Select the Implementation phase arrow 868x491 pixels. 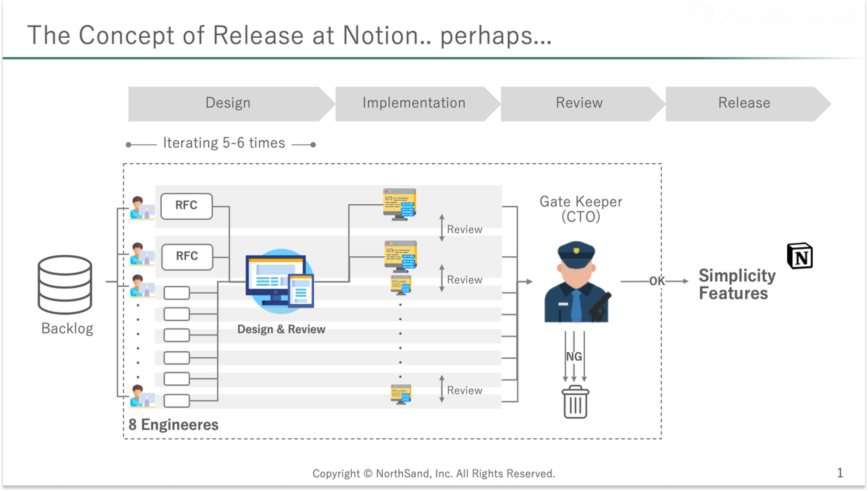414,104
